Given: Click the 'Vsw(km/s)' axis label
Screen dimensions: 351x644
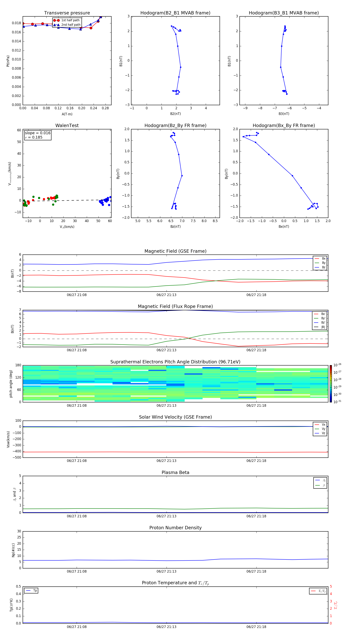Looking at the screenshot, I should 8,439.
